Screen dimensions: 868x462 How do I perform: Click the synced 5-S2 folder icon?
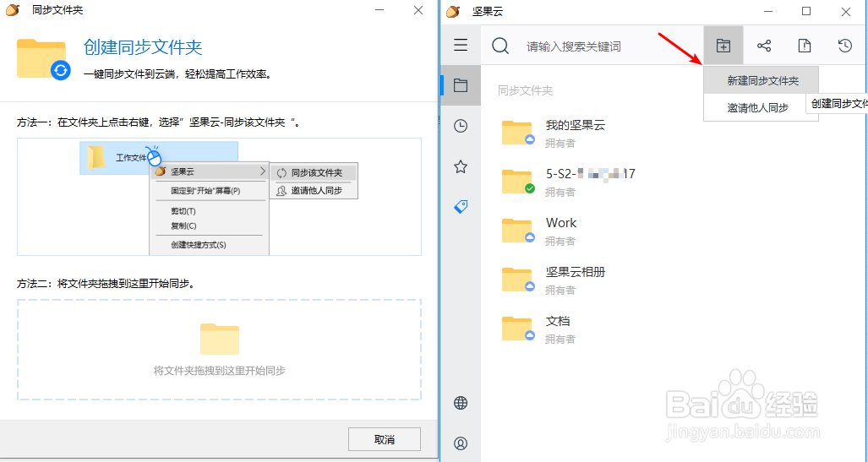[x=517, y=182]
